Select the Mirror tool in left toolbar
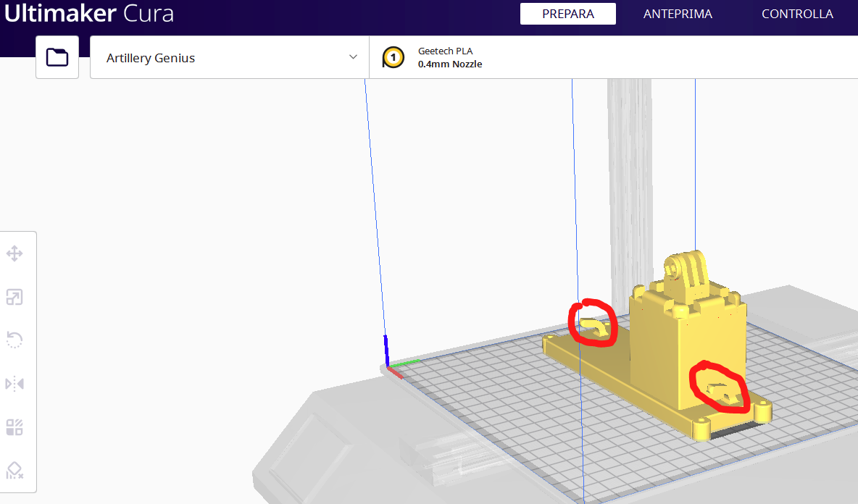The width and height of the screenshot is (858, 504). click(x=14, y=384)
